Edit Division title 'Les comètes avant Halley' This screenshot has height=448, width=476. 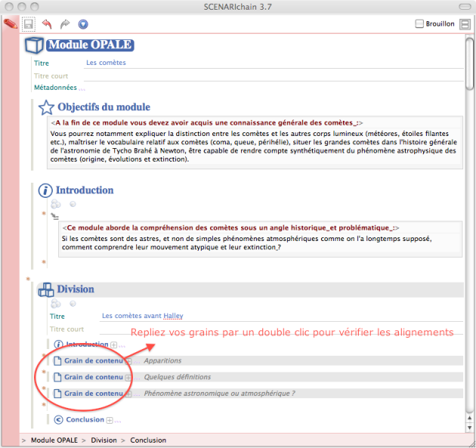(x=281, y=316)
